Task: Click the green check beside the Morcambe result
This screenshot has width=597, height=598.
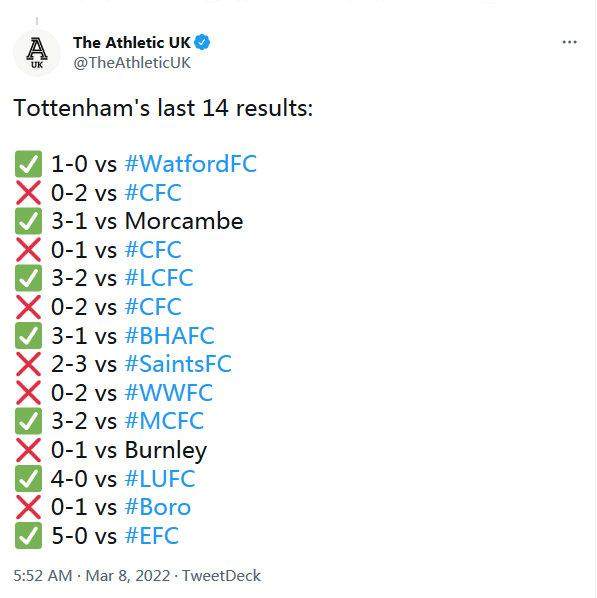Action: tap(28, 221)
